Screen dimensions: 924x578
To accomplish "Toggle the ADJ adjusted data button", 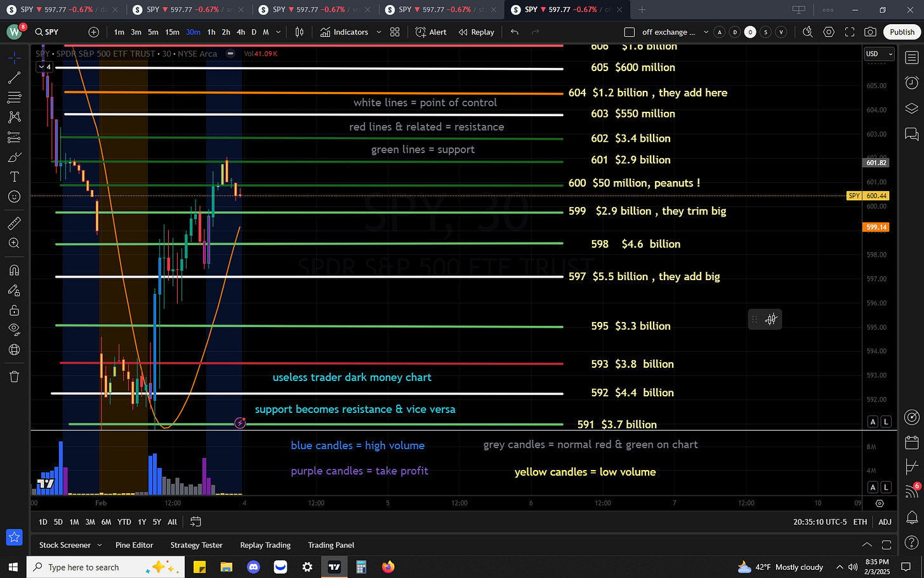I will (885, 521).
